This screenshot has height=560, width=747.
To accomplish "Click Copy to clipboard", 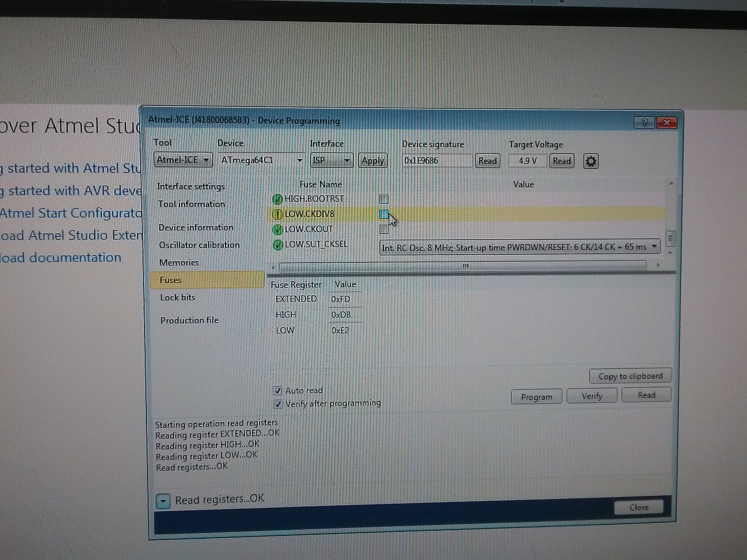I will pyautogui.click(x=631, y=376).
